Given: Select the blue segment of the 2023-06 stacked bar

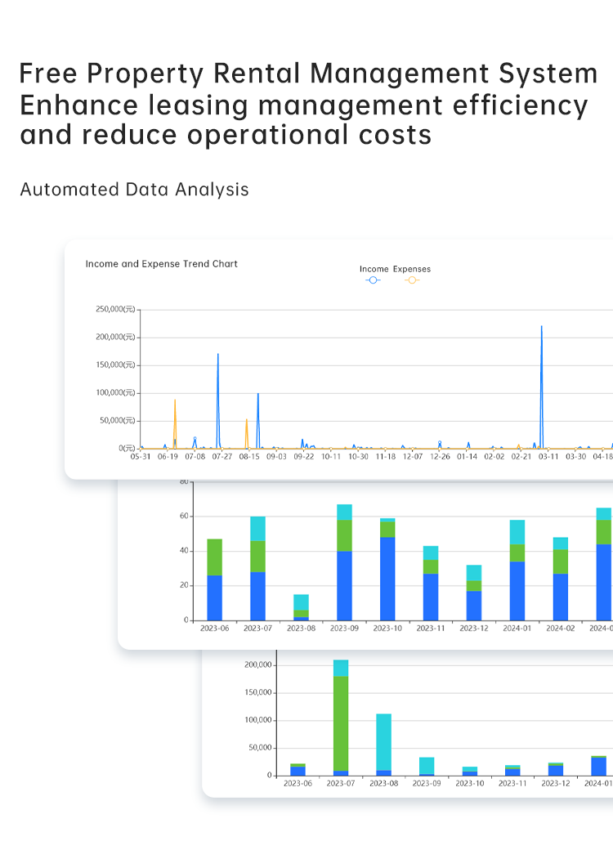Looking at the screenshot, I should click(x=214, y=597).
